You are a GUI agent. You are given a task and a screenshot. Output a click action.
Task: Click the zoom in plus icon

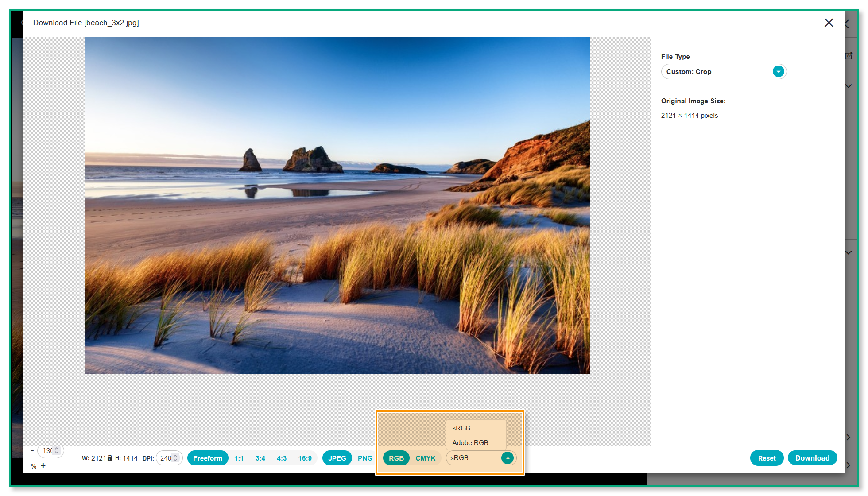(x=43, y=465)
